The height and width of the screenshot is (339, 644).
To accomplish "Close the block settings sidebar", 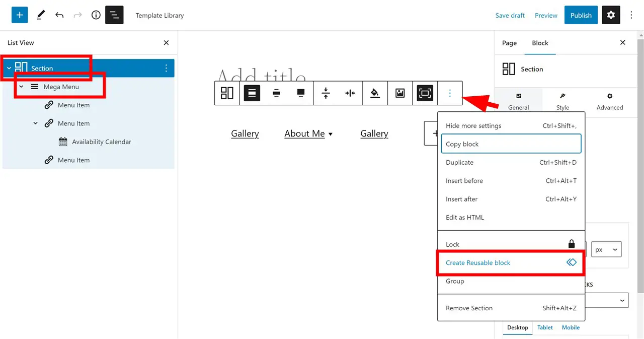I will pyautogui.click(x=623, y=43).
